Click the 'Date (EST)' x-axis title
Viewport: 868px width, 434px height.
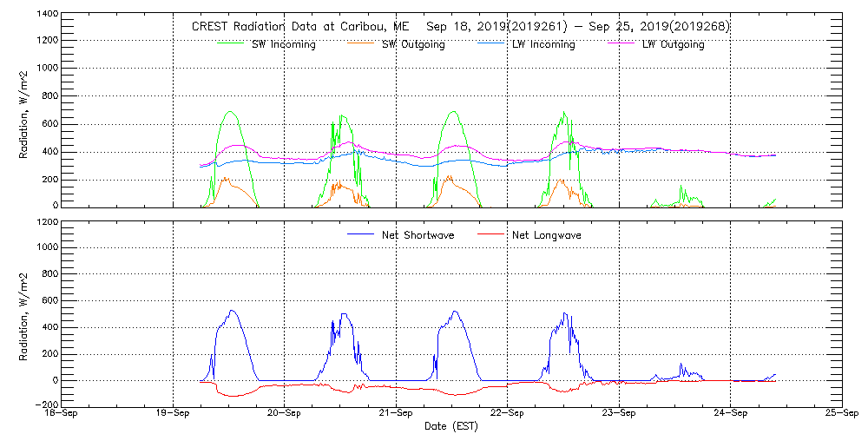[x=452, y=426]
